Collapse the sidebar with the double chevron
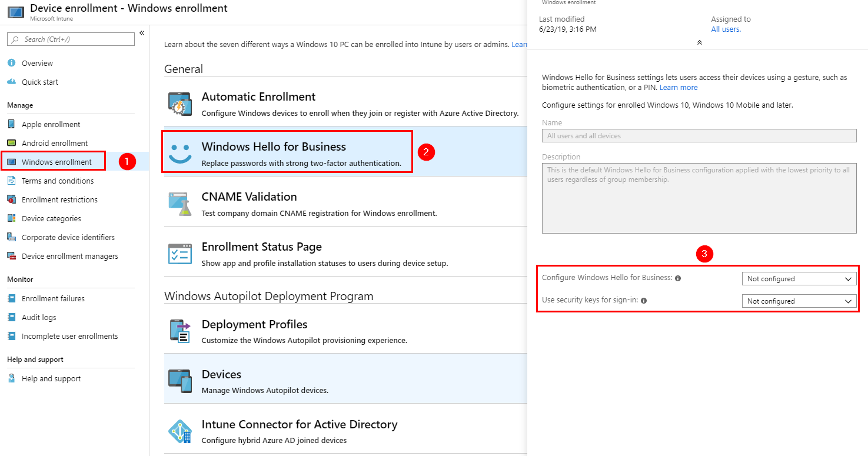This screenshot has width=868, height=456. 142,34
